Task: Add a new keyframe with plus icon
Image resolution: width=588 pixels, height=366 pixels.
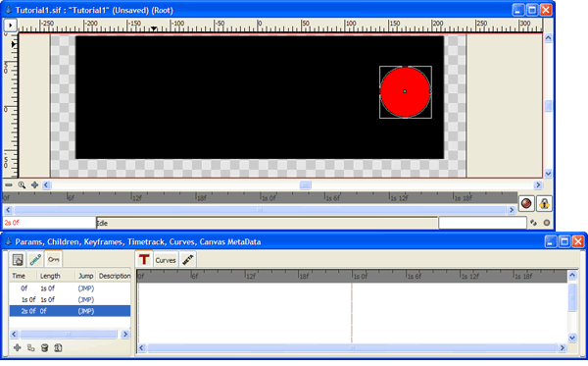Action: tap(18, 347)
